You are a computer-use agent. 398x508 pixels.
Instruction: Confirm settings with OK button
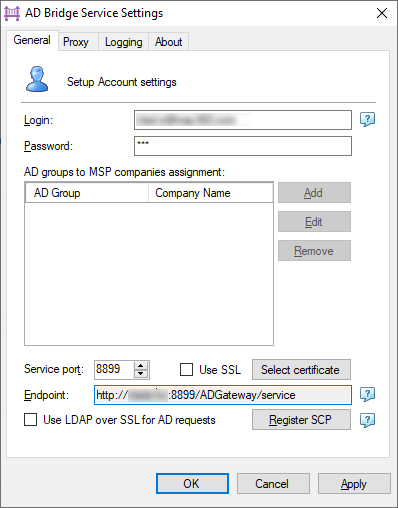click(x=192, y=484)
